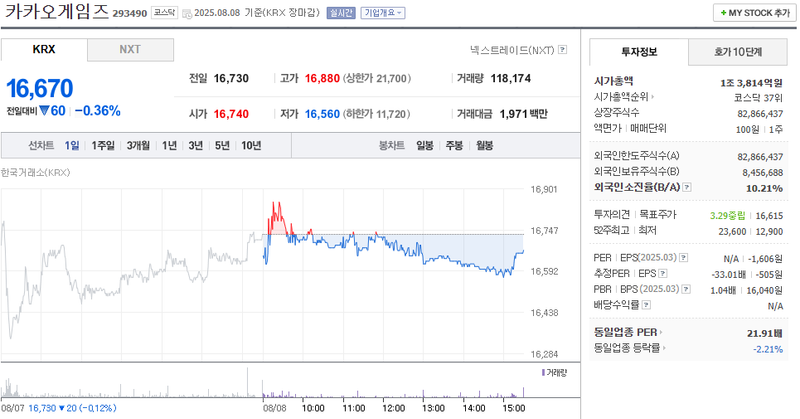Screen dimensions: 800x419
Task: Click the 투자의견 link
Action: click(x=612, y=214)
